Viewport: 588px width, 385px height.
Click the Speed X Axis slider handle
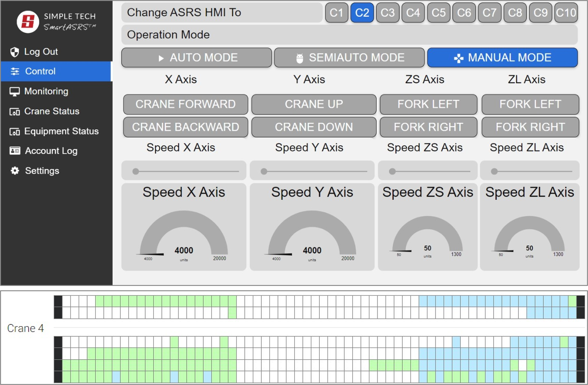[x=136, y=172]
